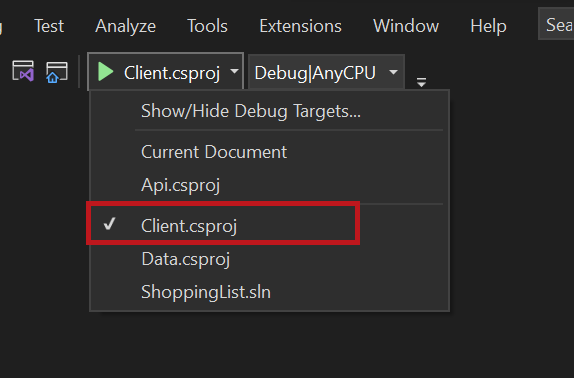
Task: Open the Help menu
Action: click(x=488, y=26)
